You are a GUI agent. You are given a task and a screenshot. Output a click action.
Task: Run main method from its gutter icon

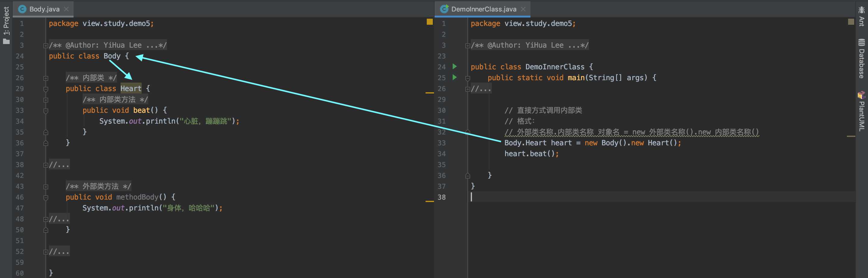(x=454, y=77)
